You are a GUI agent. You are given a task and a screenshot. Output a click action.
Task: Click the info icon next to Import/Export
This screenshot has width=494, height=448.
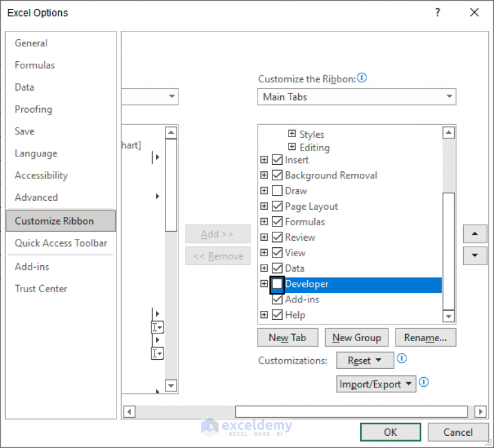(x=424, y=382)
